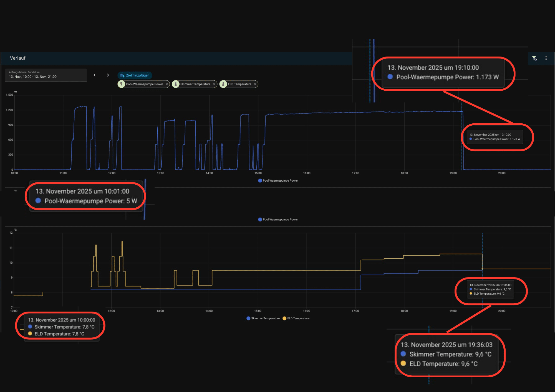555x392 pixels.
Task: Open the three-dot overflow menu
Action: click(x=546, y=58)
